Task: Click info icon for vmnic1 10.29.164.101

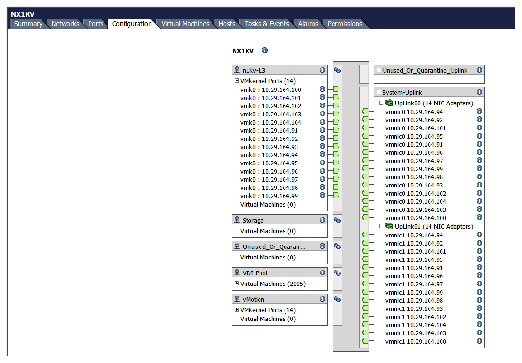Action: pos(479,251)
